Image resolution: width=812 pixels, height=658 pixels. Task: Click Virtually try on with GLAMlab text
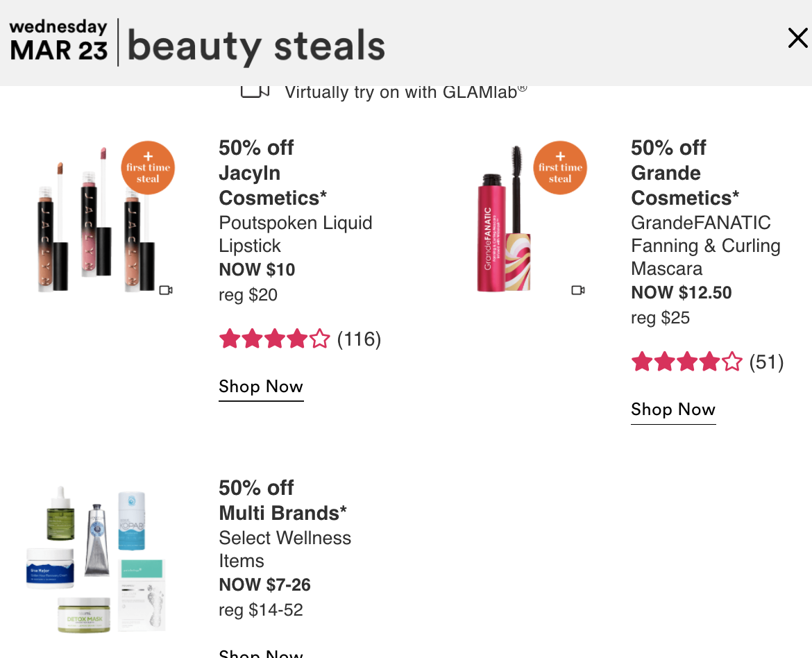click(x=406, y=92)
